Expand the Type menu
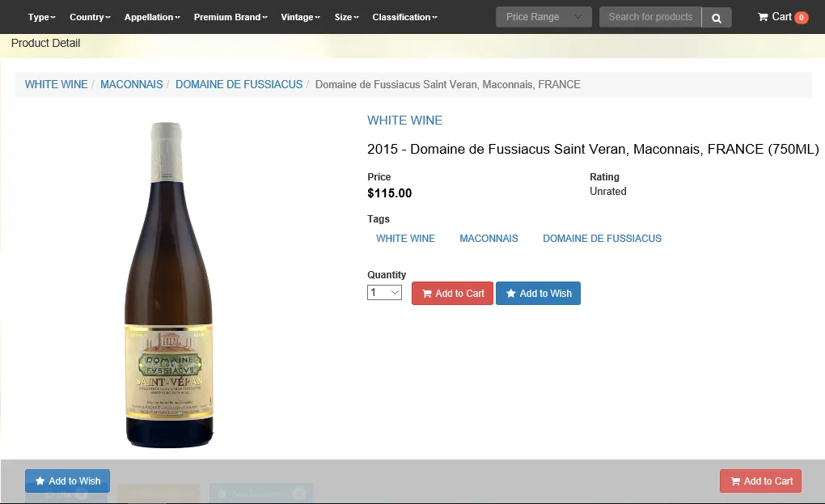825x504 pixels. point(41,17)
